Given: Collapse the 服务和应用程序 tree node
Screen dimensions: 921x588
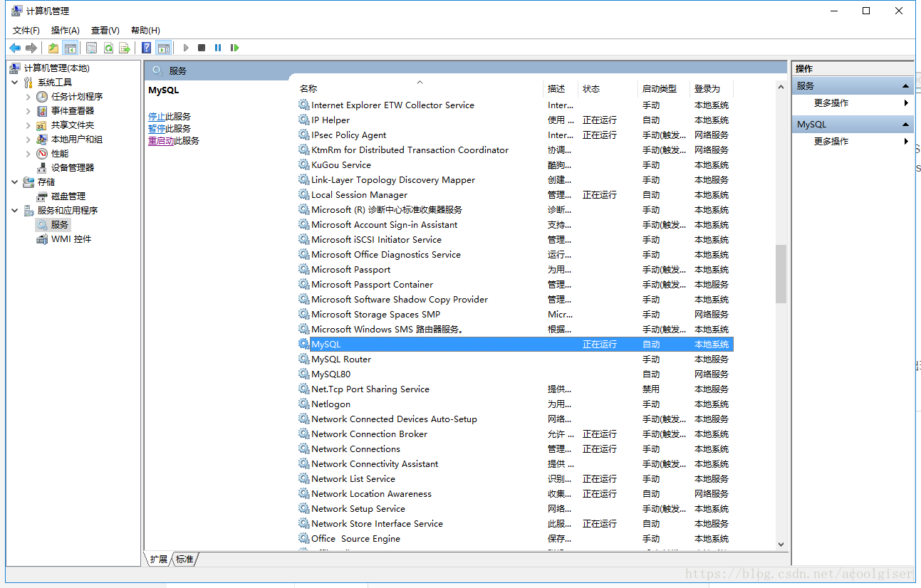Looking at the screenshot, I should (15, 210).
